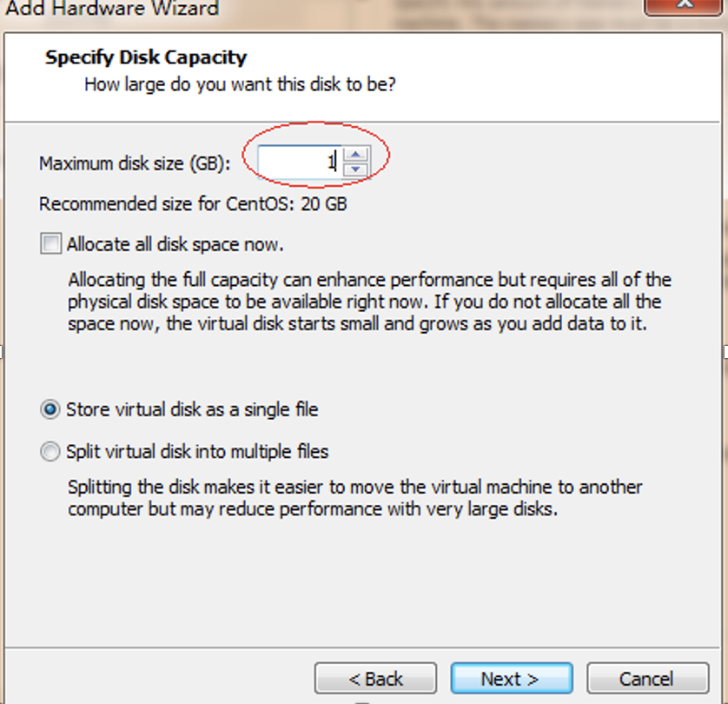Click the Recommended size for CentOS text
Viewport: 728px width, 704px height.
[193, 204]
